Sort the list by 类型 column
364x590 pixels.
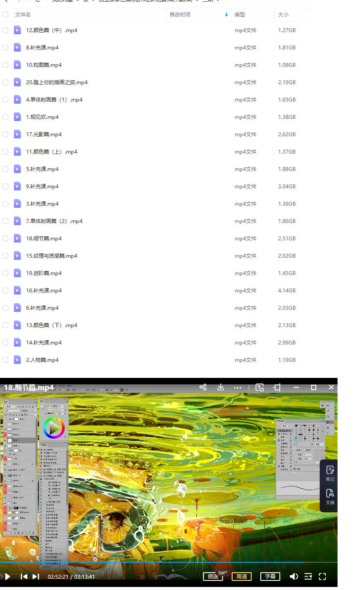tap(240, 15)
